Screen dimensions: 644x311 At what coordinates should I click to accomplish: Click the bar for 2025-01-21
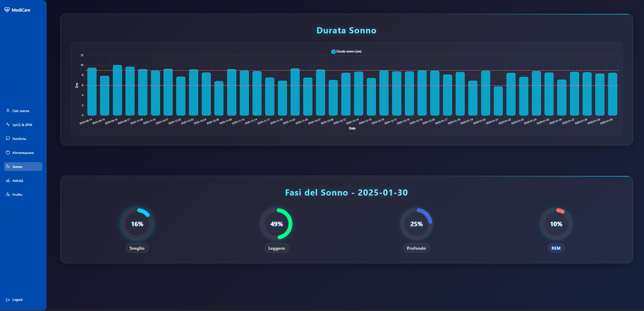[x=498, y=101]
